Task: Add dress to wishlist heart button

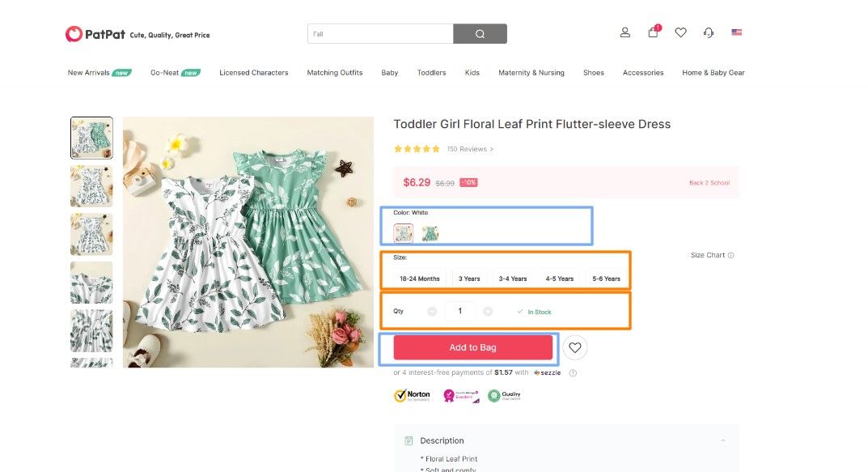Action: click(575, 347)
